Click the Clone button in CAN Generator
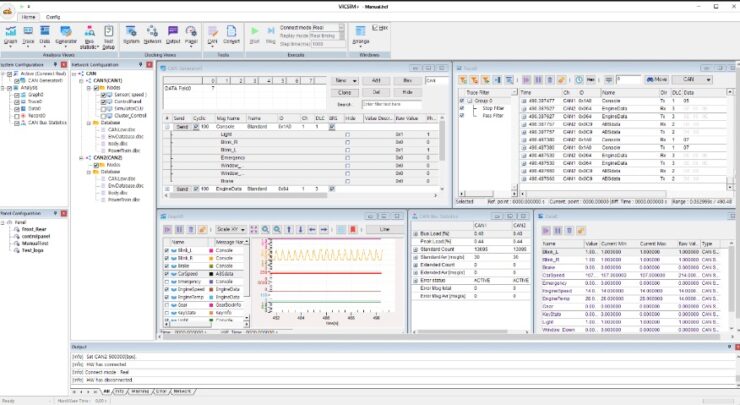Screen dimensions: 740x405 [x=343, y=91]
